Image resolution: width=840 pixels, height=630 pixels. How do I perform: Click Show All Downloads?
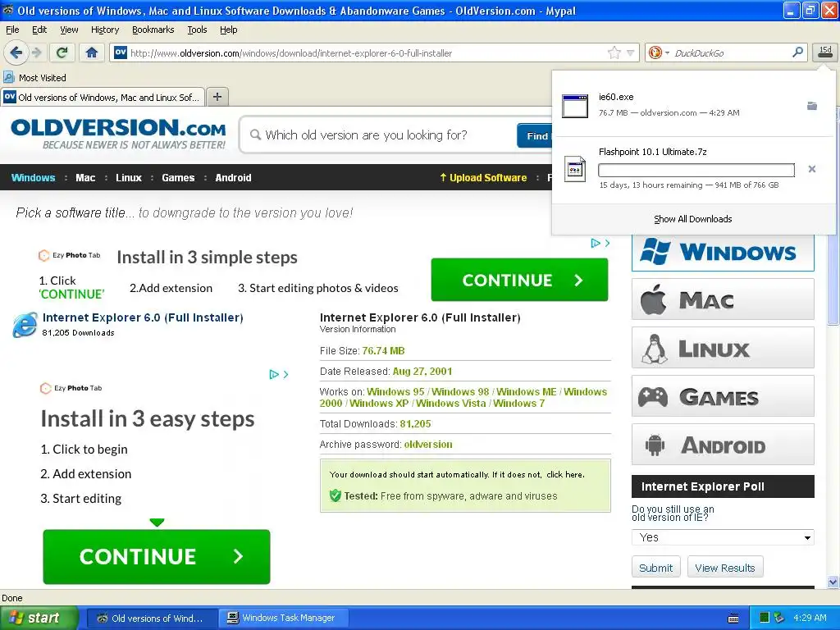tap(692, 218)
